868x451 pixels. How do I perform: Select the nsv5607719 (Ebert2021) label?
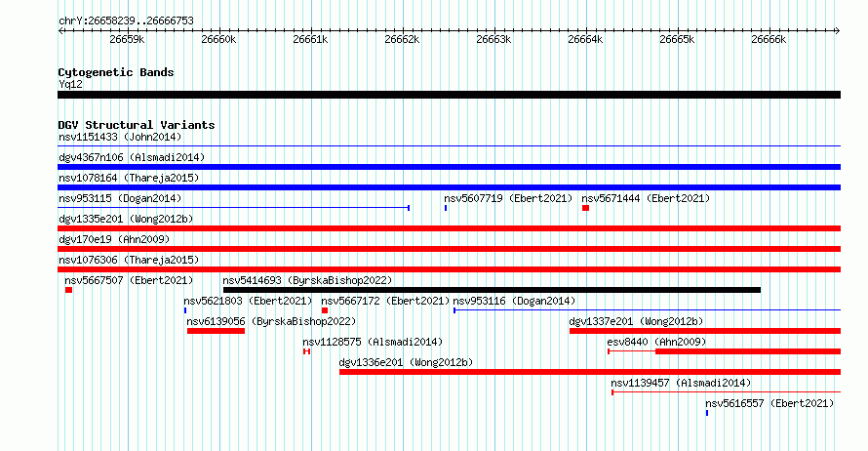click(x=508, y=198)
